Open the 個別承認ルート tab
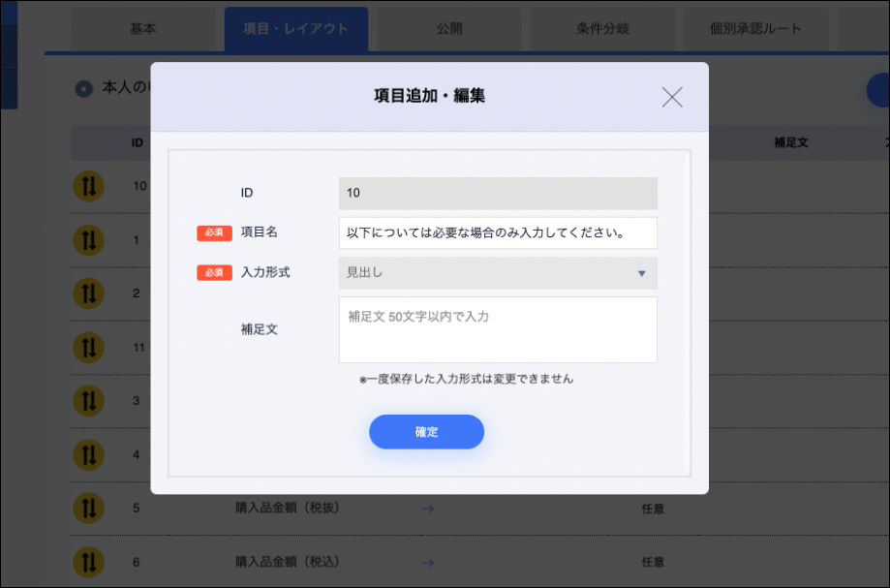 [757, 28]
